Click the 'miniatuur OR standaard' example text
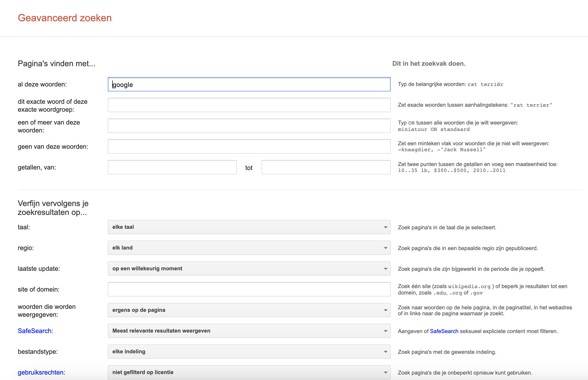Image resolution: width=588 pixels, height=380 pixels. coord(434,129)
